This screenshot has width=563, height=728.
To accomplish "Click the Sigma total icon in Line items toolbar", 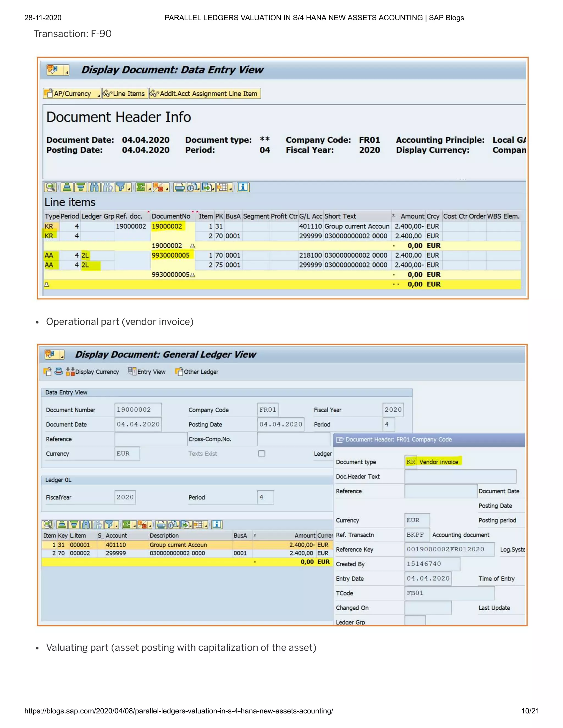I will [x=141, y=187].
